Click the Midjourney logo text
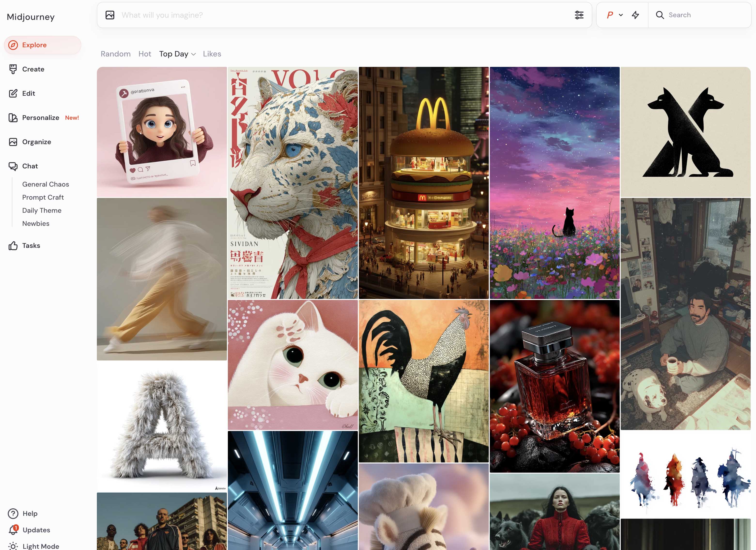The height and width of the screenshot is (550, 756). [x=31, y=17]
